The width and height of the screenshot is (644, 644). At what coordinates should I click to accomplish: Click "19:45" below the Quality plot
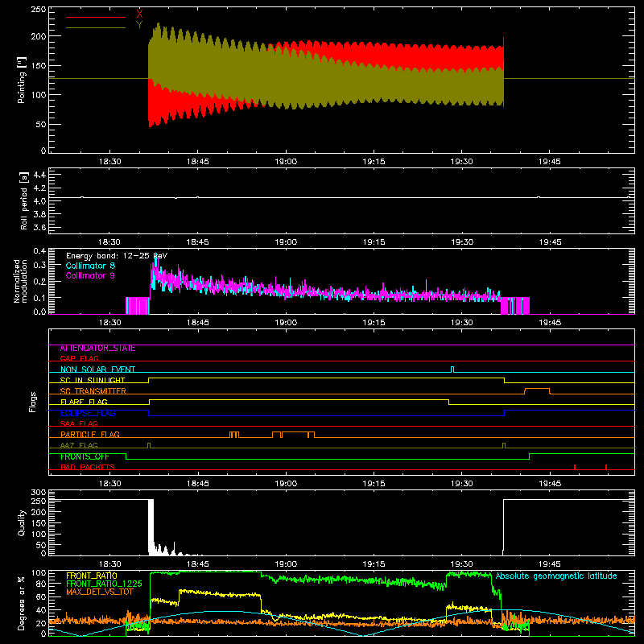550,564
